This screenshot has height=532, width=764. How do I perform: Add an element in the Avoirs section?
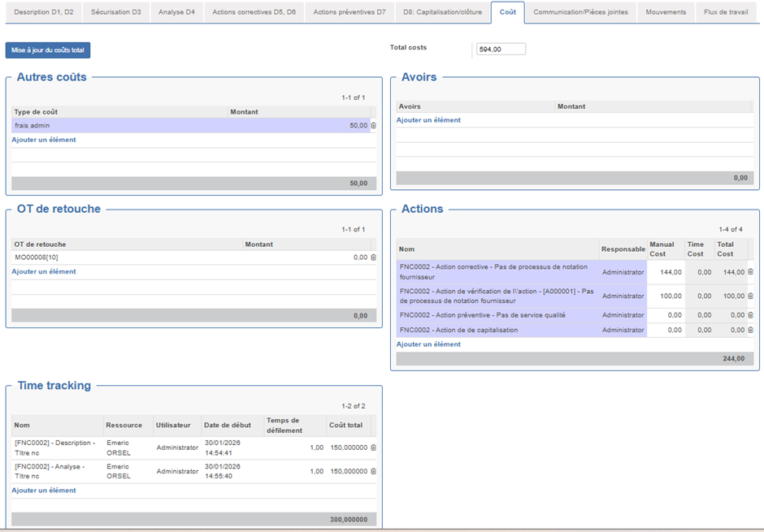pos(428,120)
